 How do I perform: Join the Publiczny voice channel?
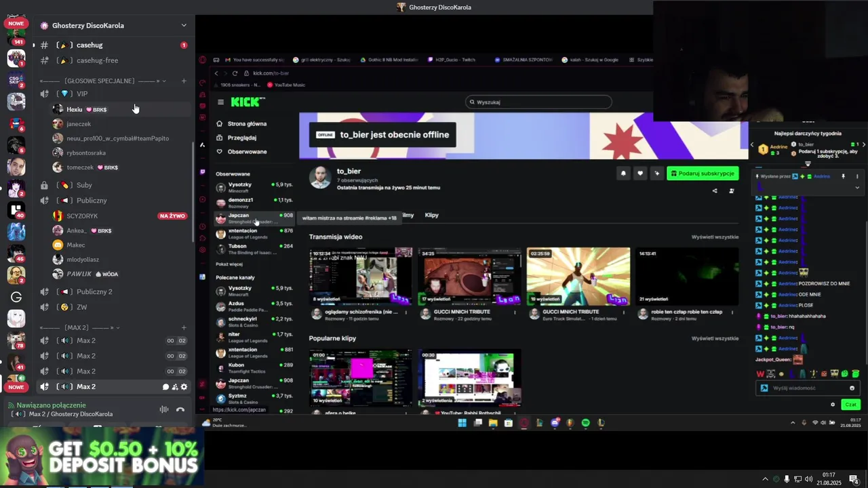[x=113, y=201]
